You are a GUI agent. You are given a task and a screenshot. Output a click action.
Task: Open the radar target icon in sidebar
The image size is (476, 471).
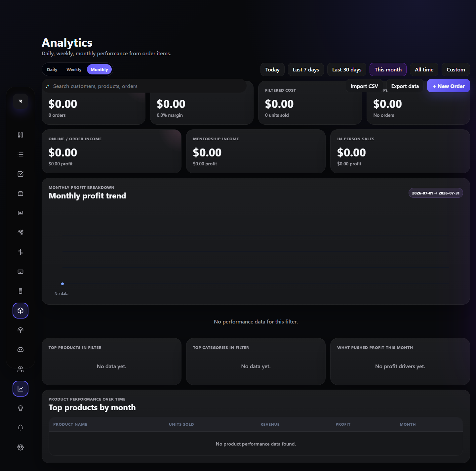pyautogui.click(x=20, y=233)
